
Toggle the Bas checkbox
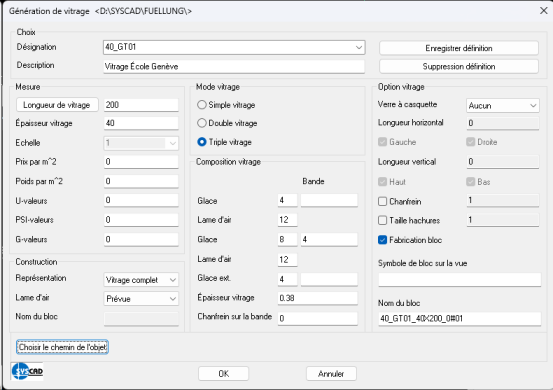[x=470, y=182]
